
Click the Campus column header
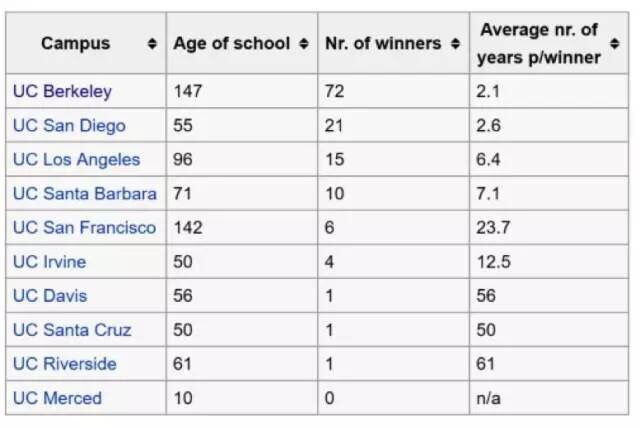[86, 43]
